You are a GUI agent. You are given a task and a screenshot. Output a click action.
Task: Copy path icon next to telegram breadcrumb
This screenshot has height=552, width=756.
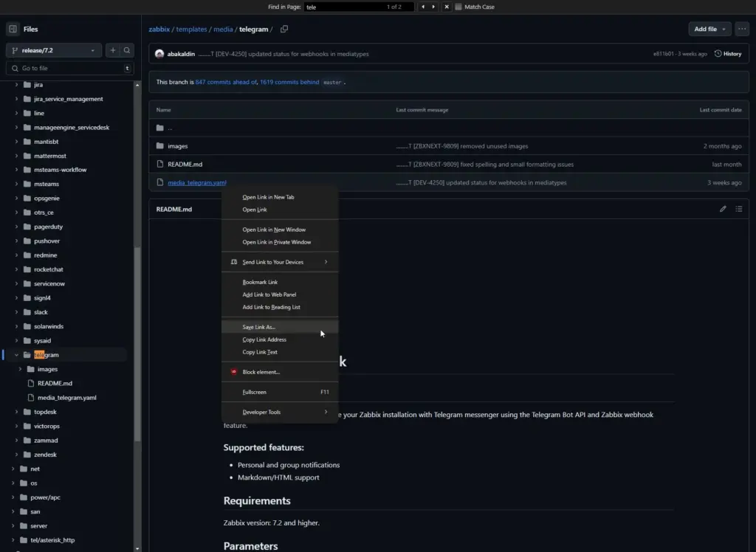[284, 29]
